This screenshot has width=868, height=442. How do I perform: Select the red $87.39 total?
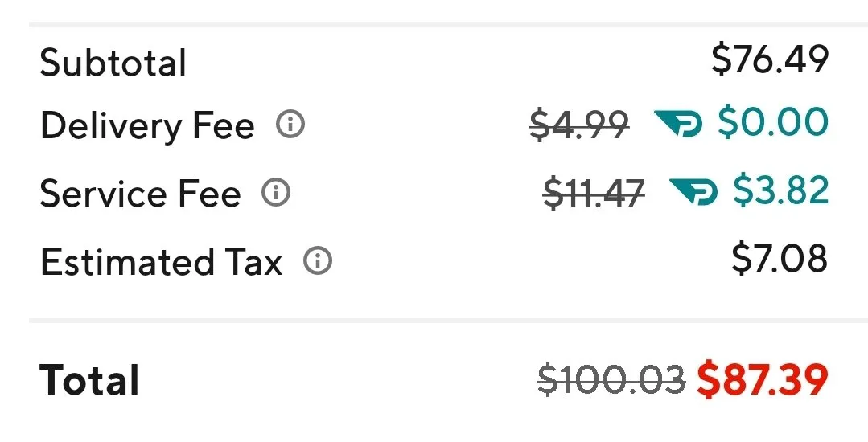point(762,379)
